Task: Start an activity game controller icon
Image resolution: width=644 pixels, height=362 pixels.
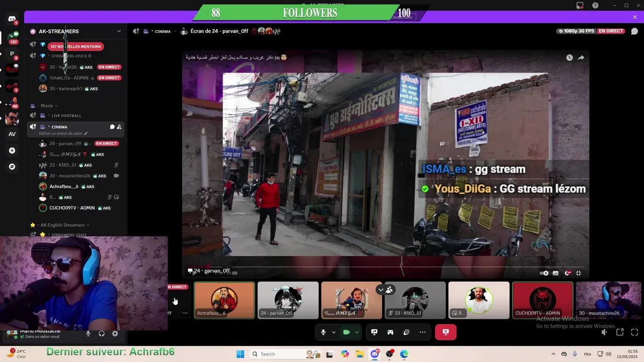Action: pyautogui.click(x=390, y=332)
